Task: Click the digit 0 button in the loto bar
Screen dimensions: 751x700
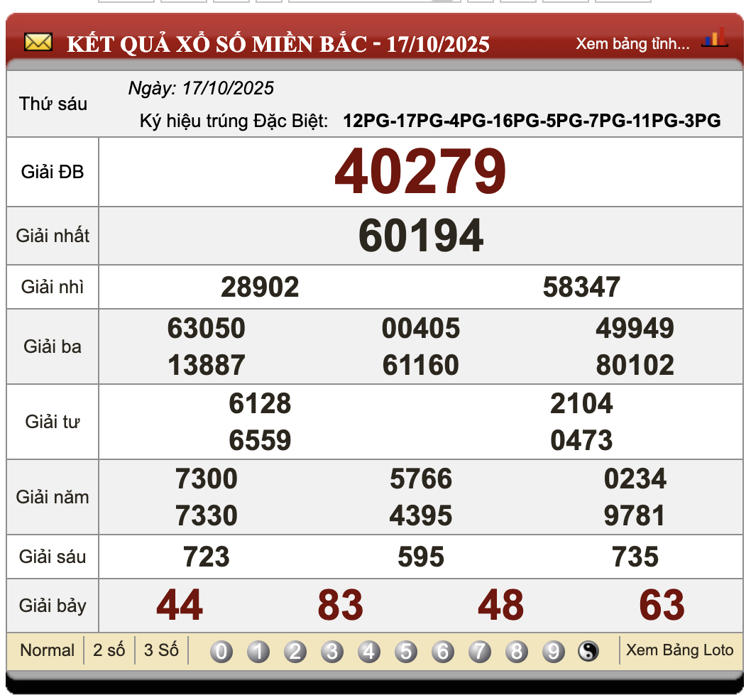Action: 221,650
